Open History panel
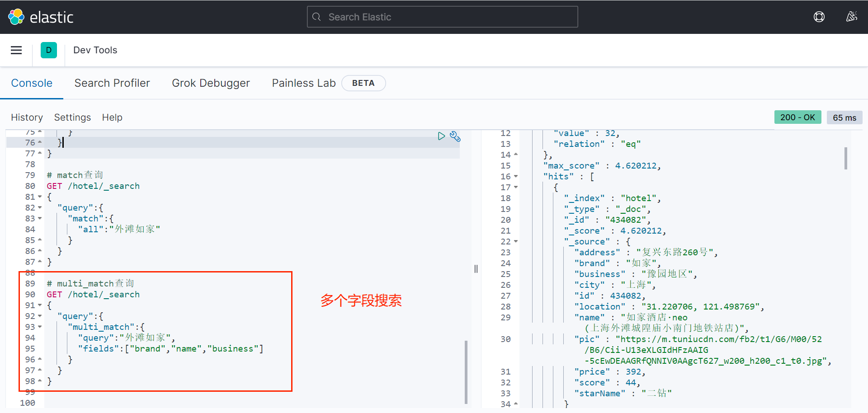The width and height of the screenshot is (868, 413). pyautogui.click(x=27, y=117)
